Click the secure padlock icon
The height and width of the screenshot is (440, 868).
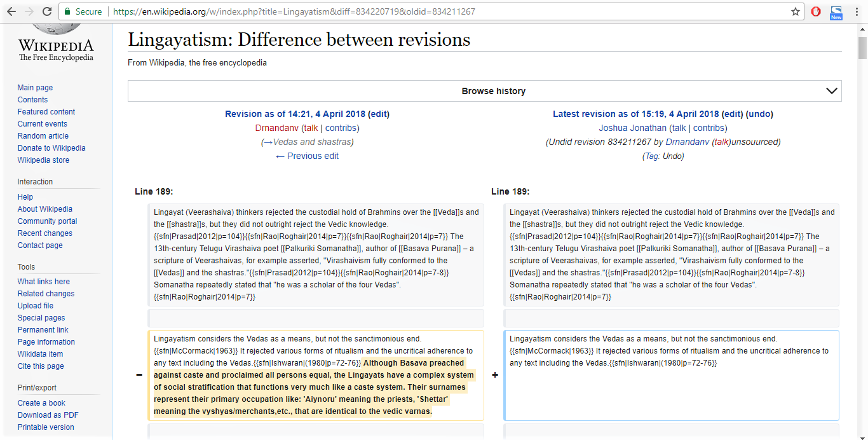68,11
